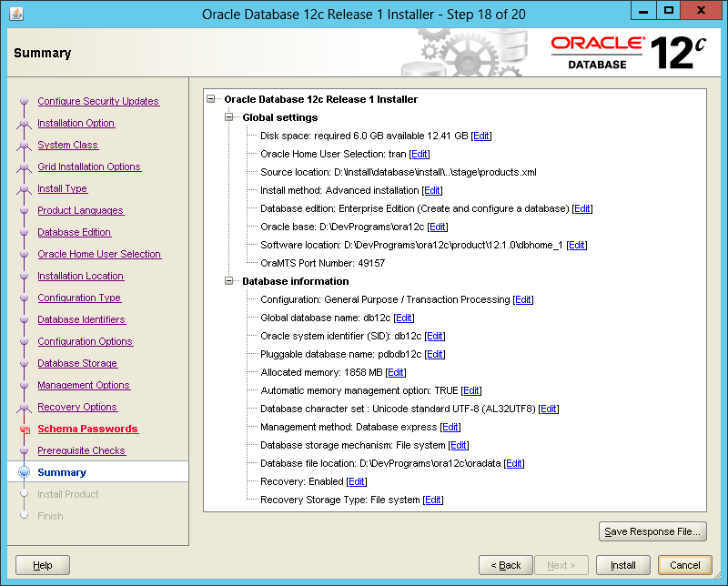This screenshot has height=586, width=728.
Task: Return to the Prerequisite Checks step
Action: [81, 450]
